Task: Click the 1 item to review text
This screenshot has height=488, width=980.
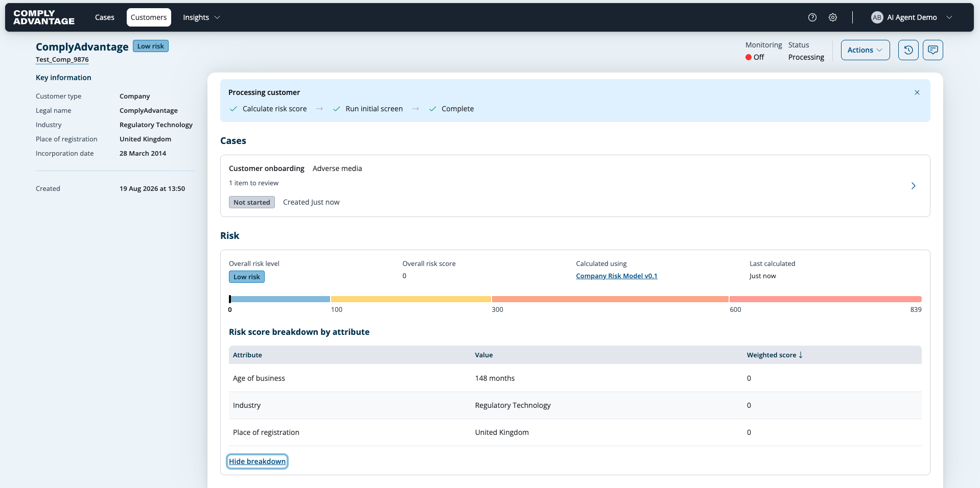Action: [253, 183]
